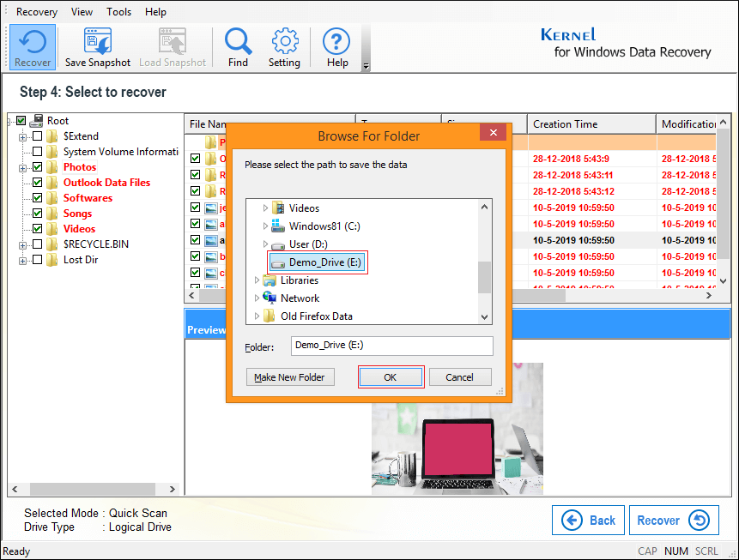This screenshot has width=739, height=560.
Task: Uncheck the Outlook Data Files checkbox
Action: (x=37, y=183)
